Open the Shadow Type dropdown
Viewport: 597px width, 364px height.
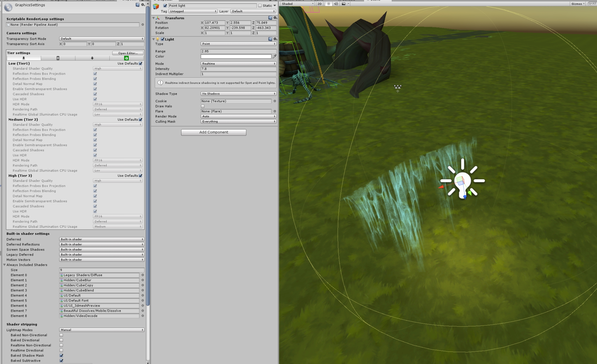pos(238,94)
